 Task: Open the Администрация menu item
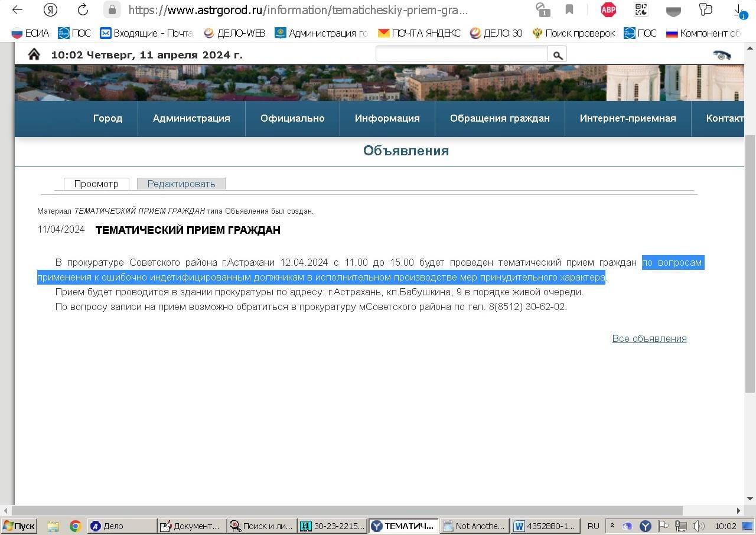[x=191, y=118]
